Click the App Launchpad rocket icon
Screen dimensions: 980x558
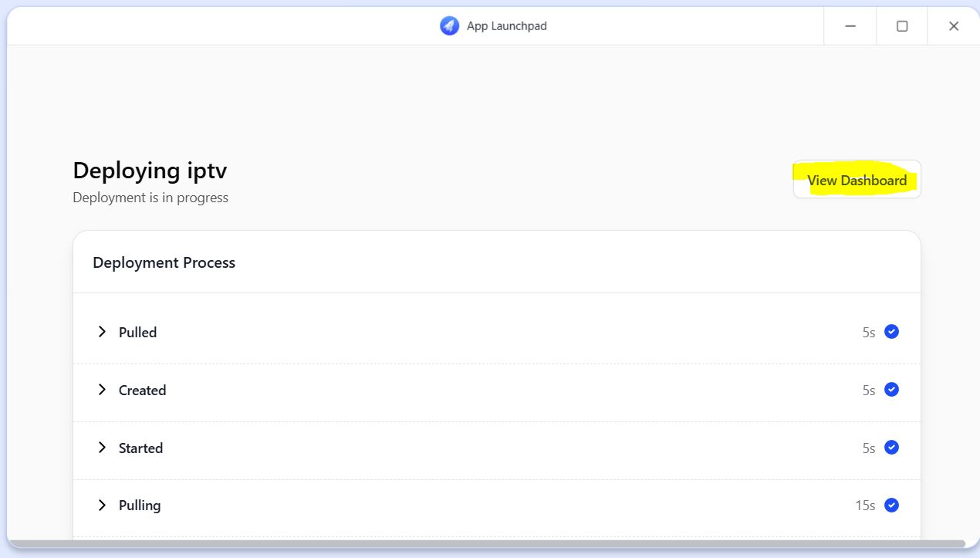[x=449, y=26]
